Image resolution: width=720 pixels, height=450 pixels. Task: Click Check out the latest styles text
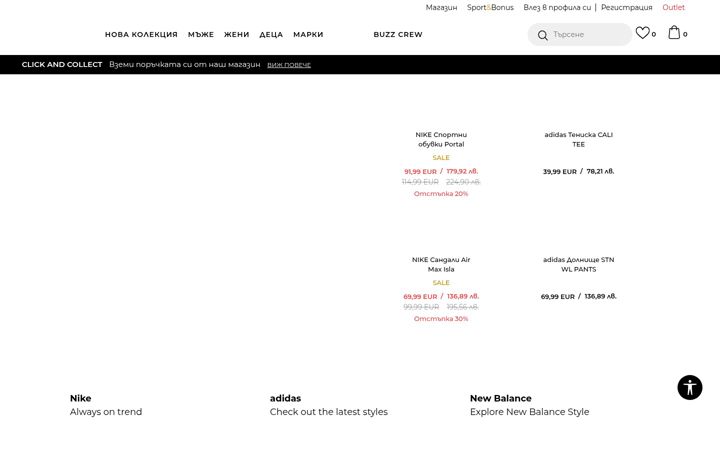pos(329,412)
